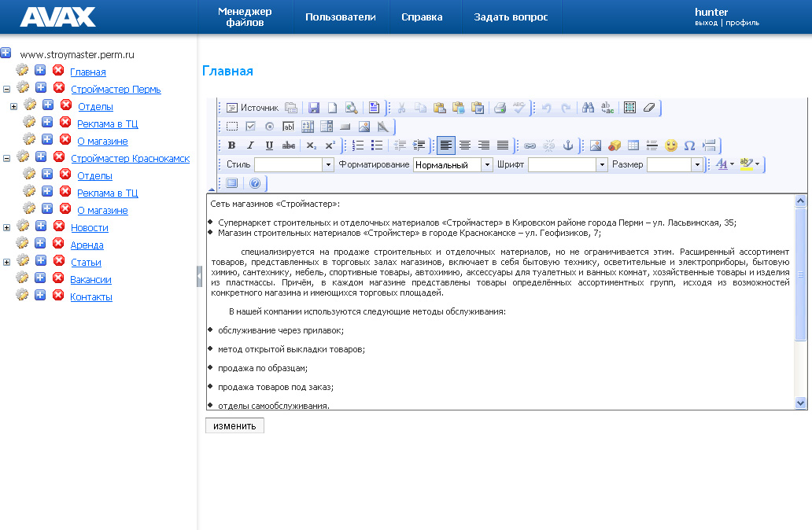Toggle justified text alignment

pyautogui.click(x=503, y=145)
